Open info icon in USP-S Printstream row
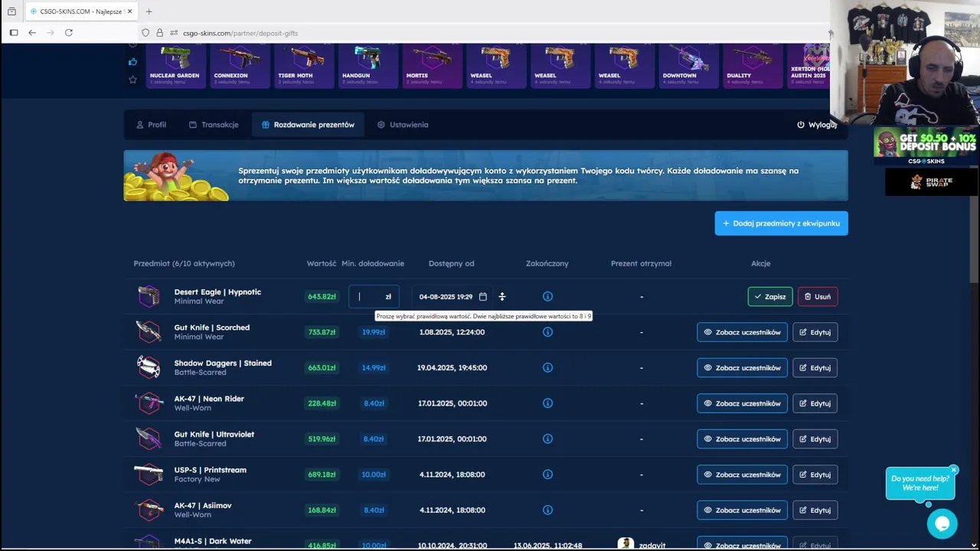Screen dimensions: 980x551 click(547, 474)
